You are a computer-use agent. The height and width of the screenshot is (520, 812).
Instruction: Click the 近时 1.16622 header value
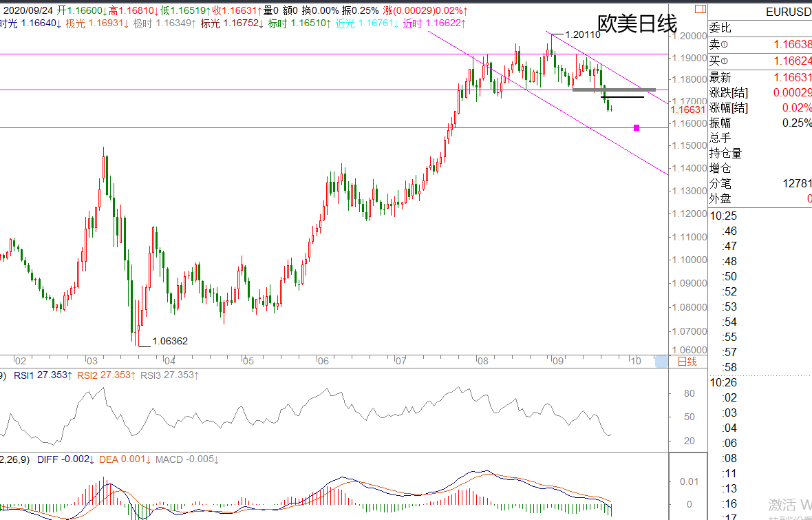tap(434, 23)
